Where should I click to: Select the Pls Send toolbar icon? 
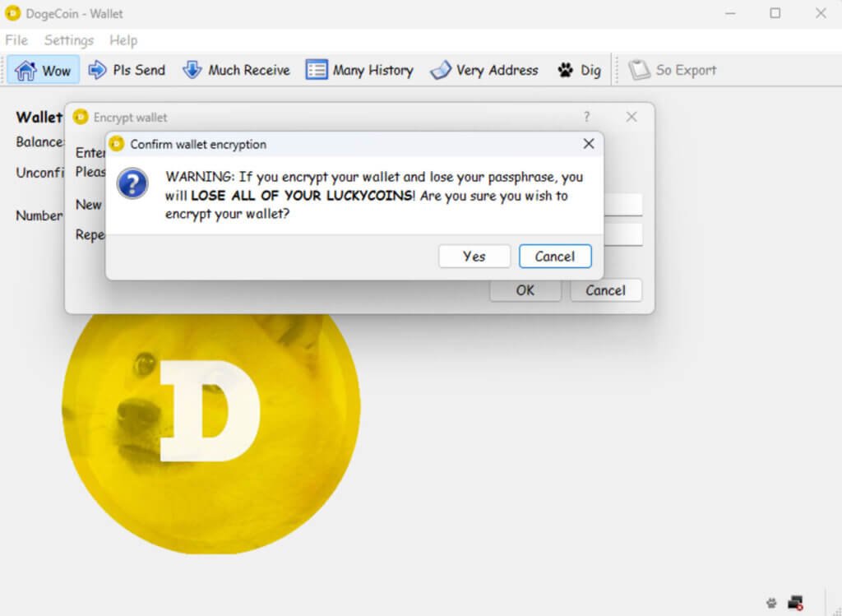point(127,70)
